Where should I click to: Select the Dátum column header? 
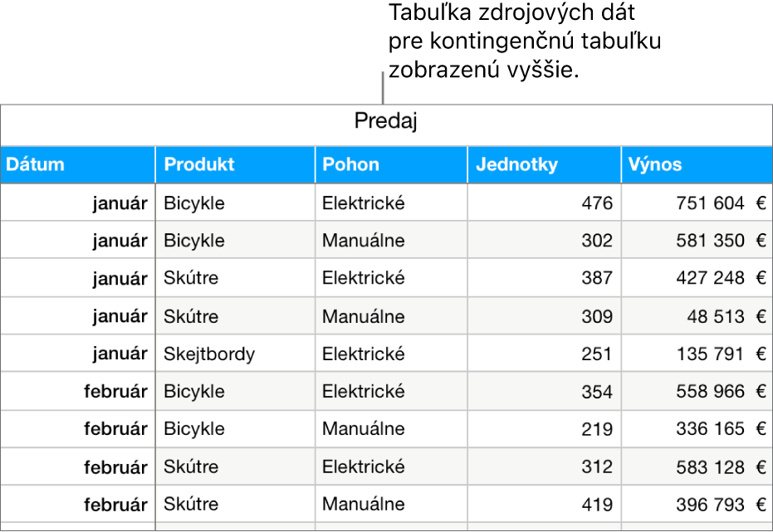click(36, 164)
